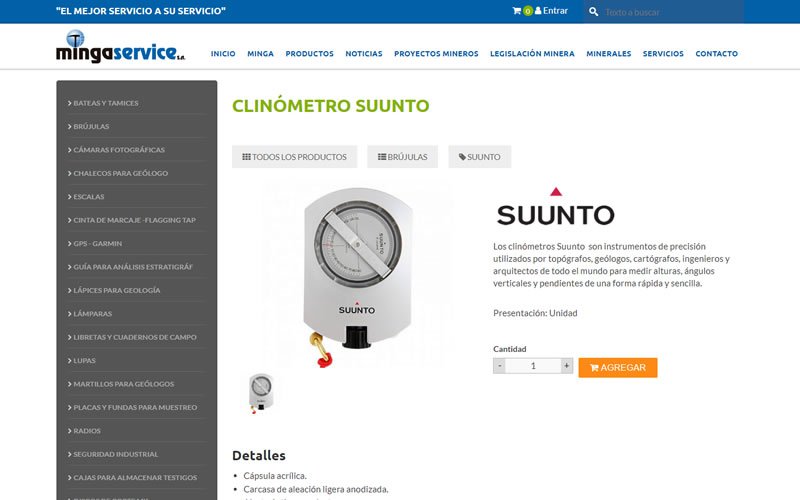This screenshot has width=800, height=500.
Task: Go to Proyectos Mineros menu
Action: coord(436,54)
